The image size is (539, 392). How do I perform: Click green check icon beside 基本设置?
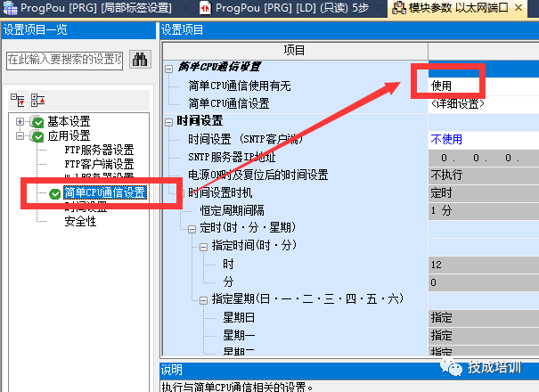37,122
